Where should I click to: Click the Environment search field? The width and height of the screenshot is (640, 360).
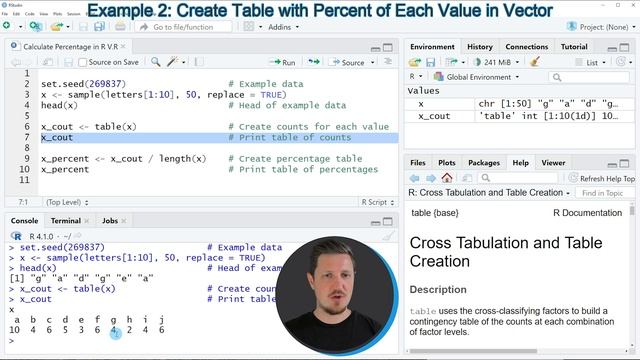coord(589,77)
